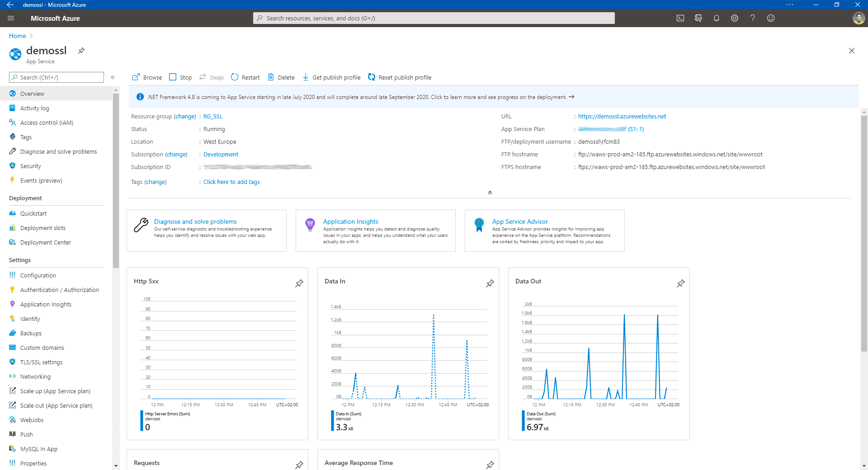Screen dimensions: 868x470
Task: Open user account avatar
Action: [859, 18]
